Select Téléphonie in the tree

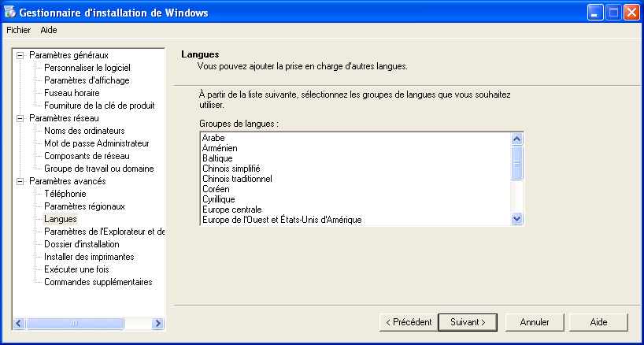65,194
